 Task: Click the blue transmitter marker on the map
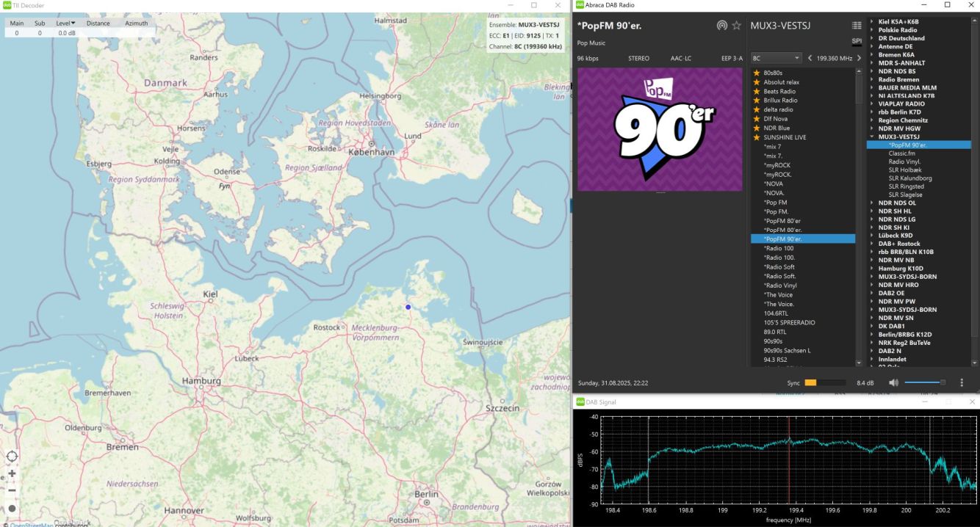pyautogui.click(x=408, y=307)
